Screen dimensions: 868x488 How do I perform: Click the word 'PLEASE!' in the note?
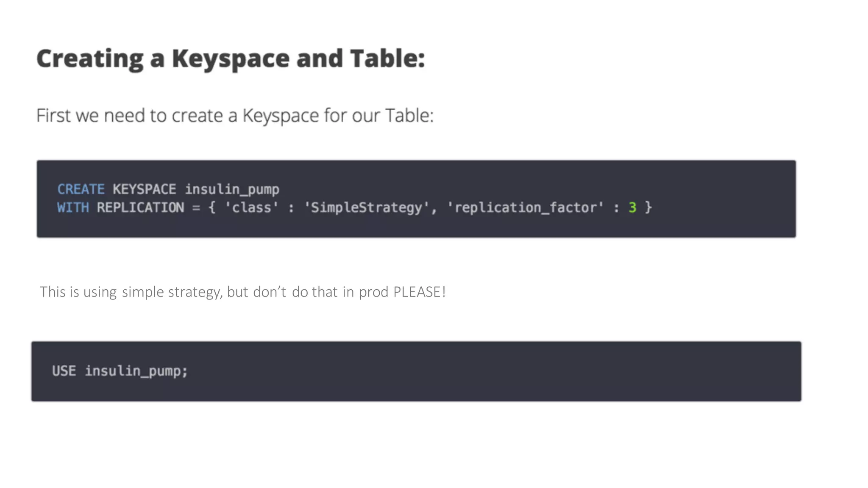coord(419,292)
